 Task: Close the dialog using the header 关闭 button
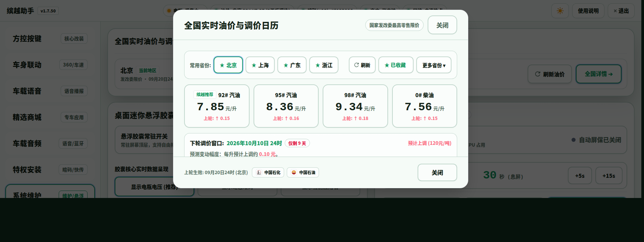click(442, 25)
